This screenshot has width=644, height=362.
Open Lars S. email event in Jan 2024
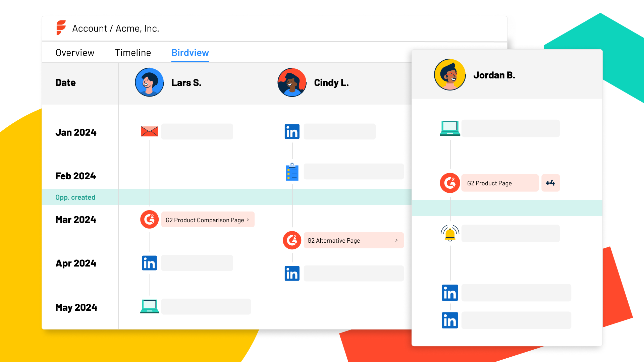click(150, 131)
